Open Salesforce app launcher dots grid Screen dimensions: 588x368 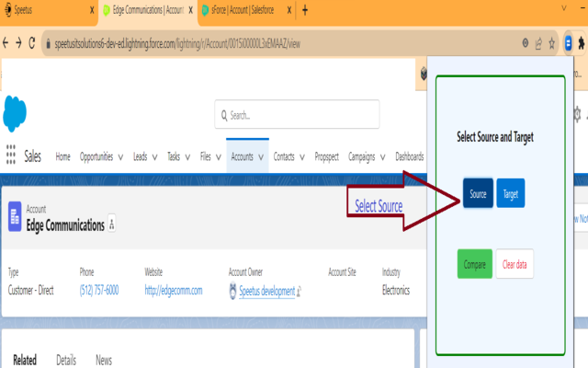[x=11, y=155]
